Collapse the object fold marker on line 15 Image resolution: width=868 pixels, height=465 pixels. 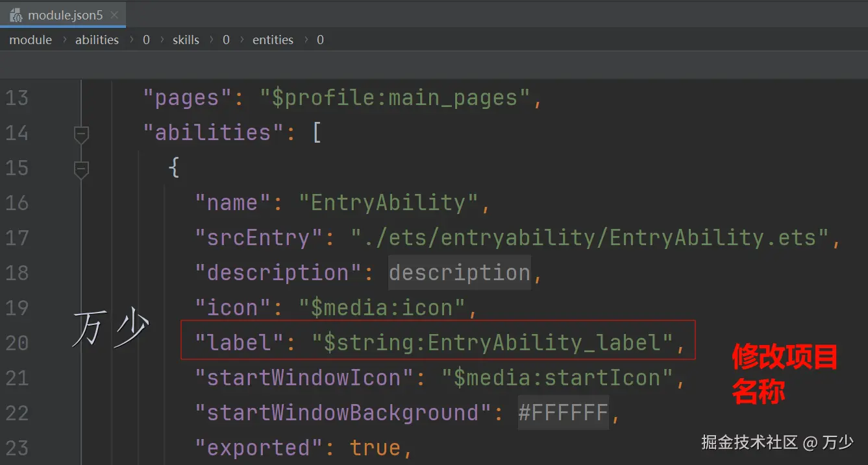[81, 169]
